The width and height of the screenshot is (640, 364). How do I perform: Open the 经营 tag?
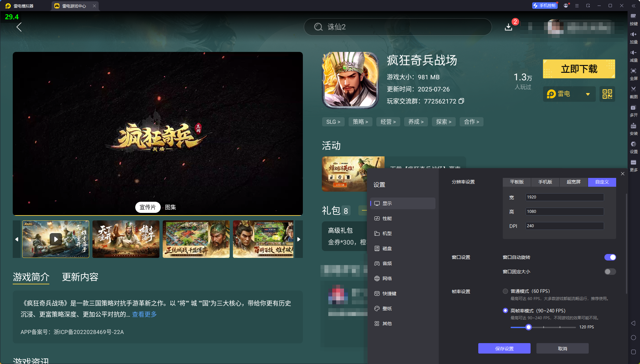click(x=388, y=122)
